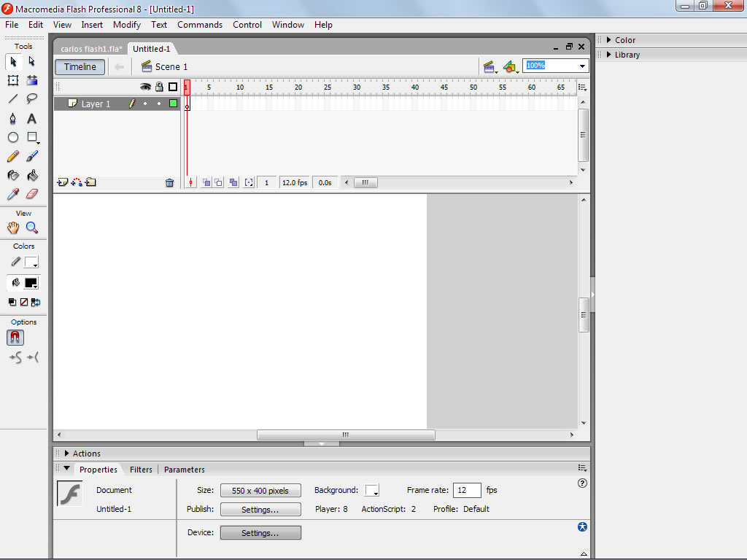Open the Modify menu
This screenshot has width=747, height=560.
[x=127, y=25]
